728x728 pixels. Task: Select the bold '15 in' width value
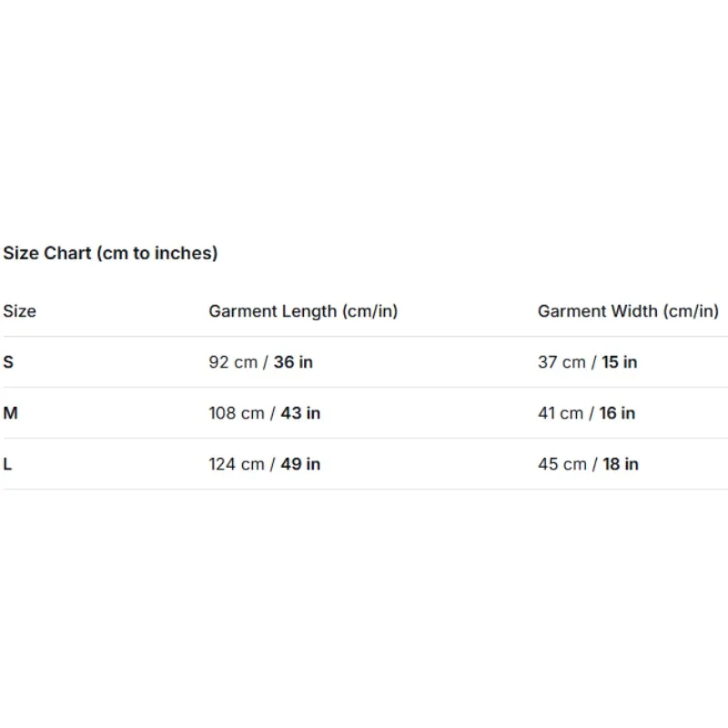point(620,362)
